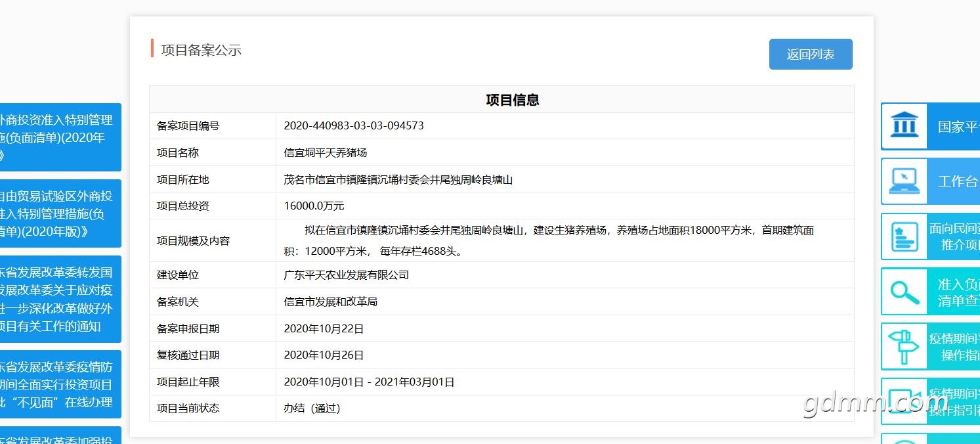Click the 国家平台 building icon
This screenshot has height=444, width=980.
(904, 125)
